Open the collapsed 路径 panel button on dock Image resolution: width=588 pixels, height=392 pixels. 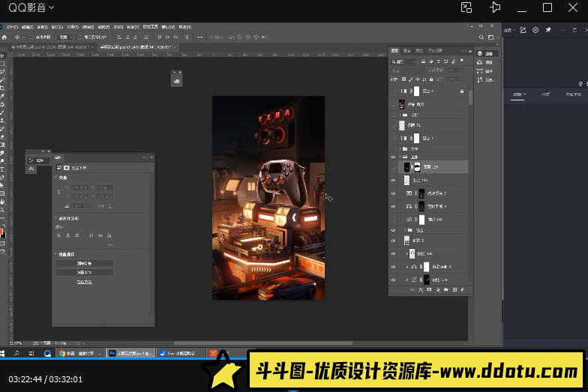pyautogui.click(x=485, y=70)
